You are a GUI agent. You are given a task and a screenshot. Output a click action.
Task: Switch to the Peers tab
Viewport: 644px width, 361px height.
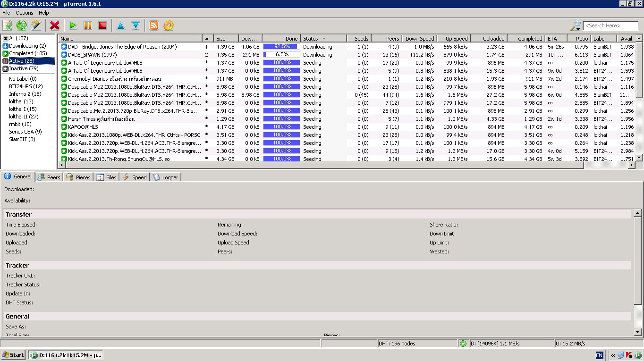49,177
